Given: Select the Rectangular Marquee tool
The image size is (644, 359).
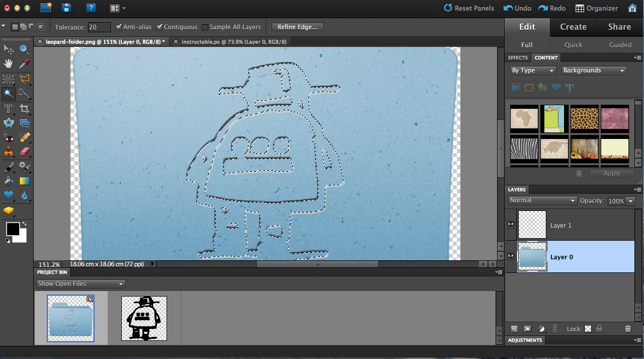Looking at the screenshot, I should tap(9, 79).
